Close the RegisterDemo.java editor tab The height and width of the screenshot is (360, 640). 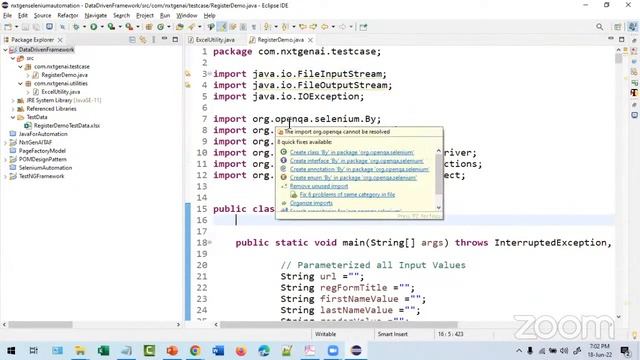pyautogui.click(x=310, y=40)
